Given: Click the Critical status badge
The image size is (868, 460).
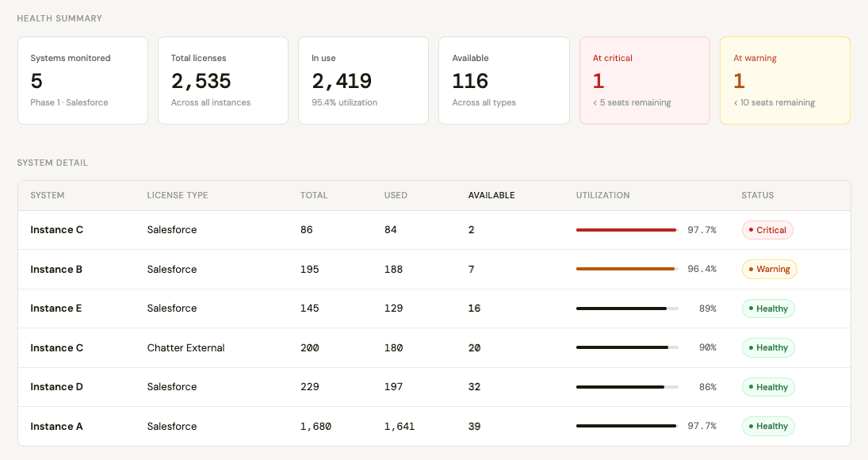Looking at the screenshot, I should click(x=767, y=230).
